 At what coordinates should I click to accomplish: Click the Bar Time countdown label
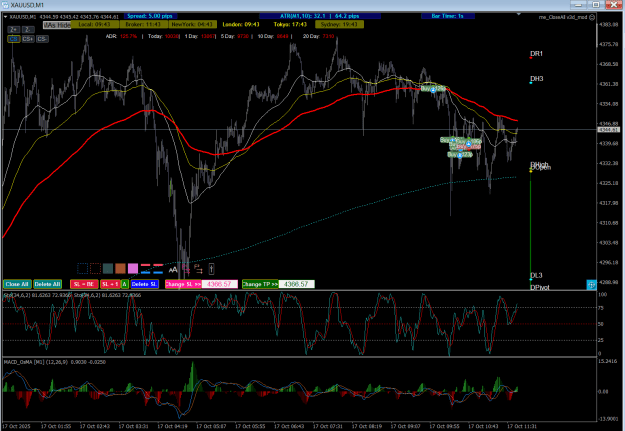point(448,16)
